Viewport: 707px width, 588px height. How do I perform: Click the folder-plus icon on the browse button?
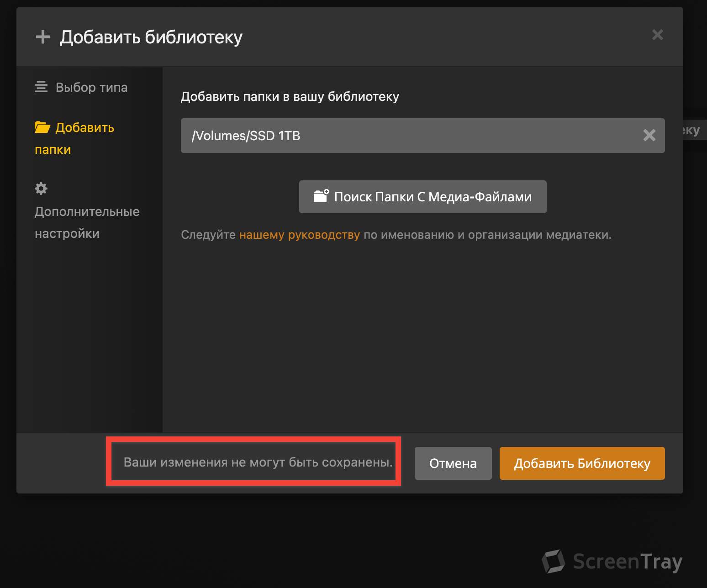tap(321, 196)
